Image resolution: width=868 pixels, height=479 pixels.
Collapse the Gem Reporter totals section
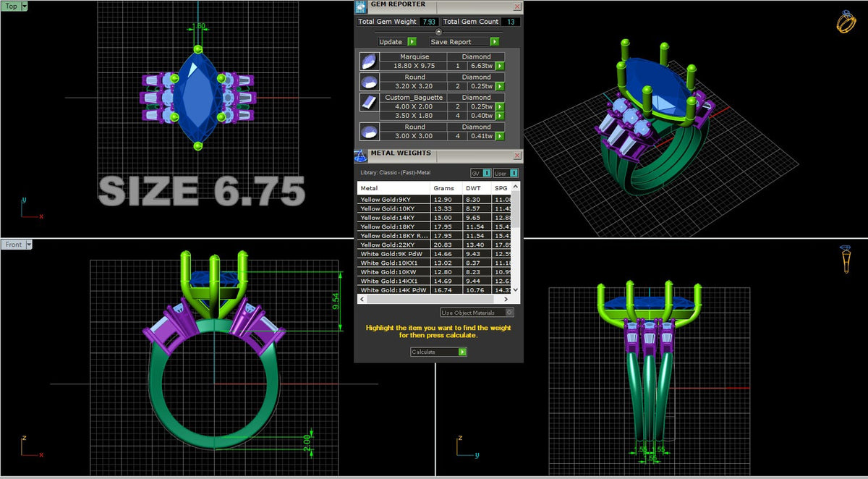(x=438, y=32)
